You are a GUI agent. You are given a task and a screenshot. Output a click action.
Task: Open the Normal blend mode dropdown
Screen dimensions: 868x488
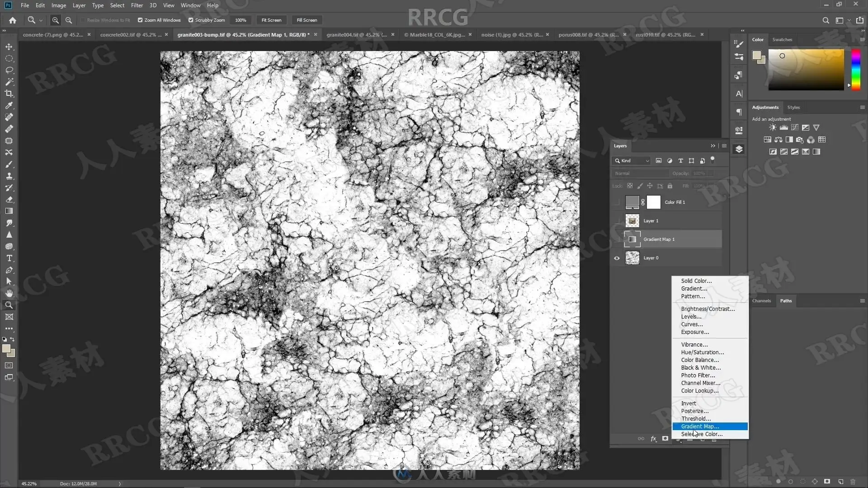coord(641,174)
